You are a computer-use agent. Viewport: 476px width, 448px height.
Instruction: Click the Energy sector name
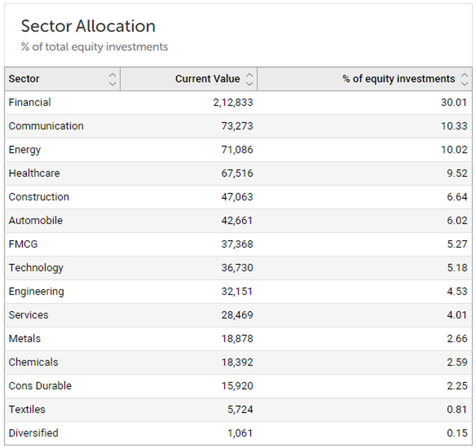click(x=25, y=150)
